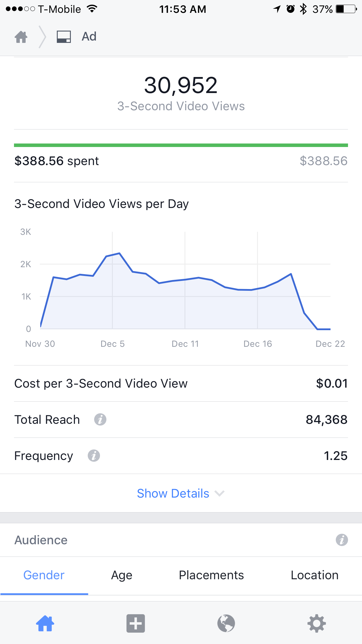The image size is (362, 644).
Task: Open settings gear in bottom bar
Action: pyautogui.click(x=317, y=623)
